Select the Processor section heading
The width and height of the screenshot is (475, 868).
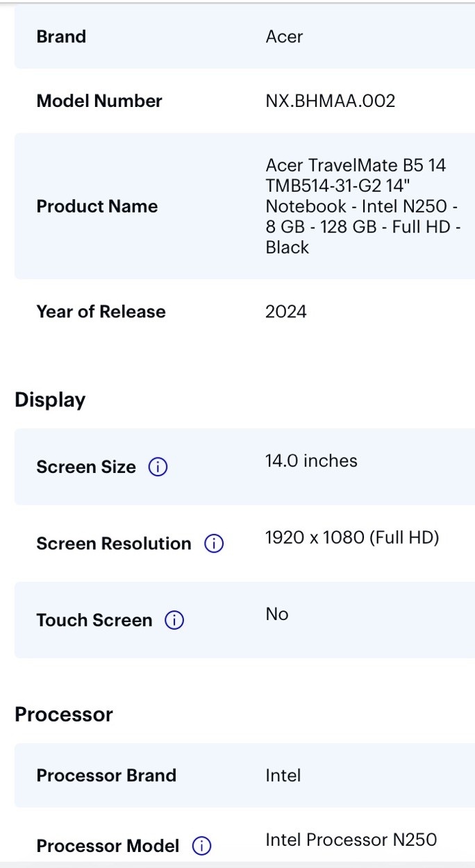(x=64, y=715)
